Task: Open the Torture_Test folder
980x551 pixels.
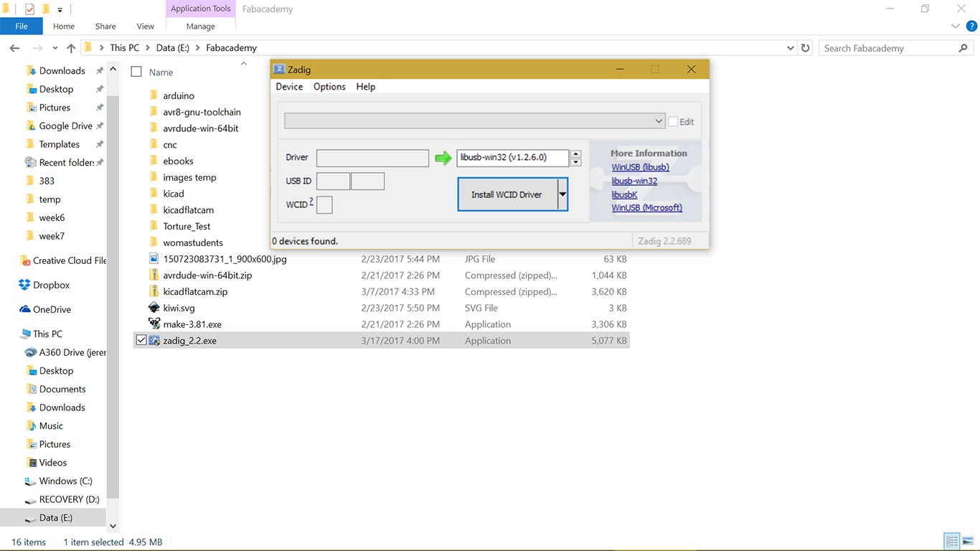Action: (x=187, y=226)
